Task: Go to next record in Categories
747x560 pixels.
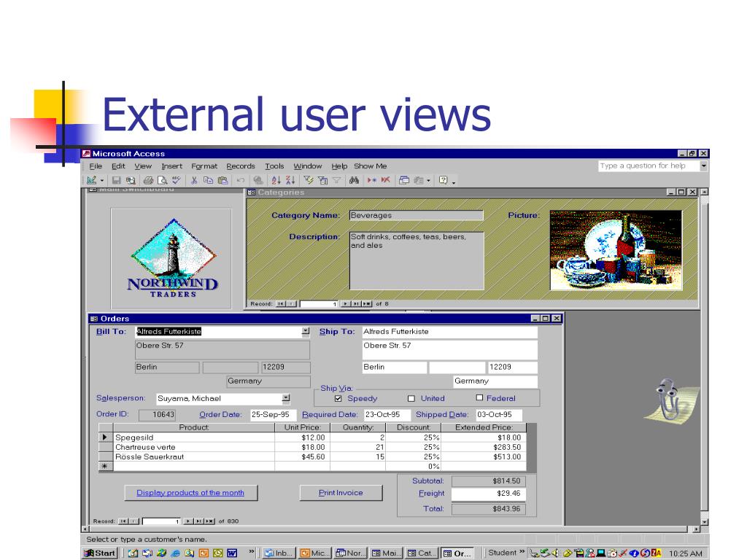Action: [345, 304]
